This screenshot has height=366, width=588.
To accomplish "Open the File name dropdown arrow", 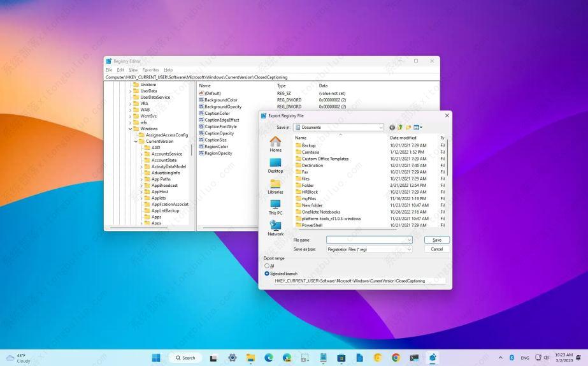I will click(x=409, y=240).
